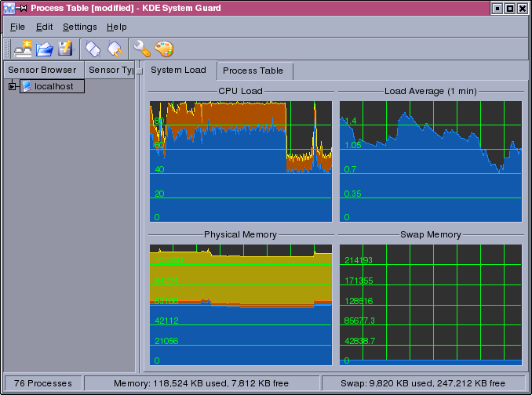The height and width of the screenshot is (395, 532).
Task: Click the CPU Load graph display
Action: tap(240, 161)
